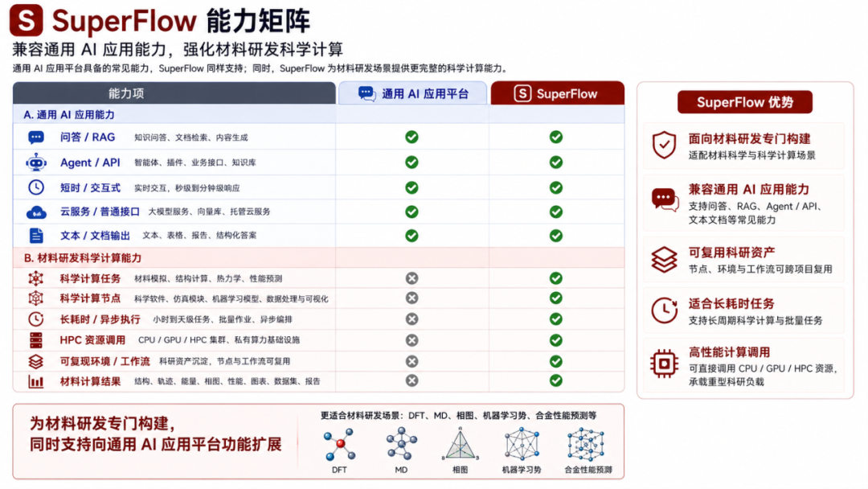Click the 材料计算结果 row label
This screenshot has height=489, width=868.
[x=90, y=381]
